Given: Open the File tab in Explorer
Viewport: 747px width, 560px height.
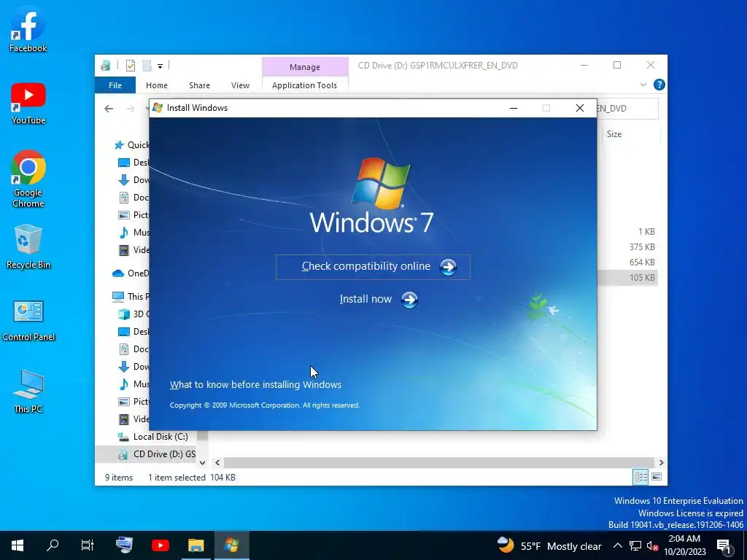Looking at the screenshot, I should pos(115,85).
